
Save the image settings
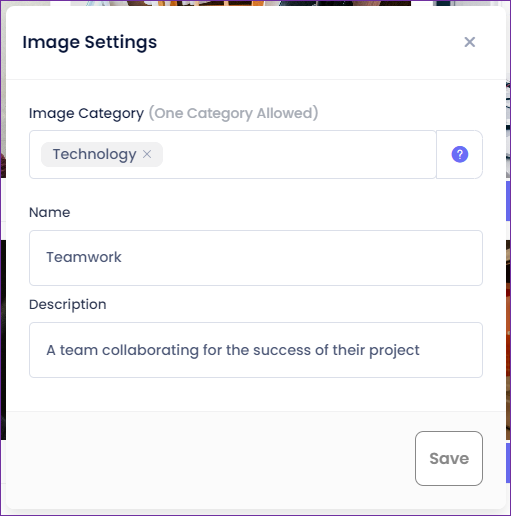449,458
